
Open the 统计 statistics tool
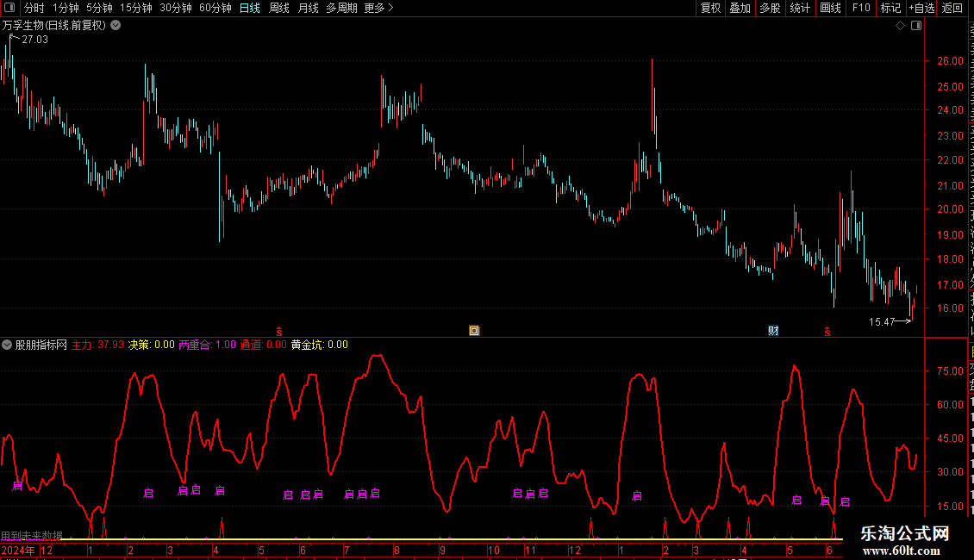click(x=799, y=8)
